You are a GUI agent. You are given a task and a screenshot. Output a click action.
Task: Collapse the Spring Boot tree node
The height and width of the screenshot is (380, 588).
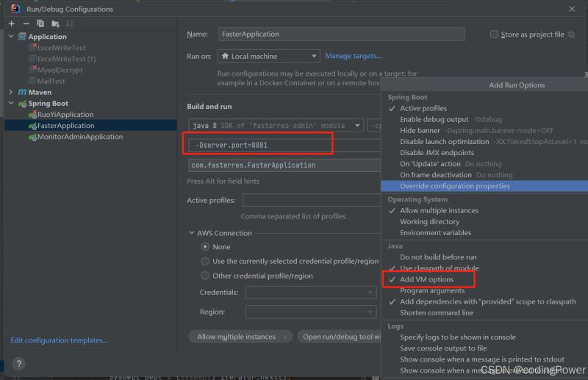(11, 103)
